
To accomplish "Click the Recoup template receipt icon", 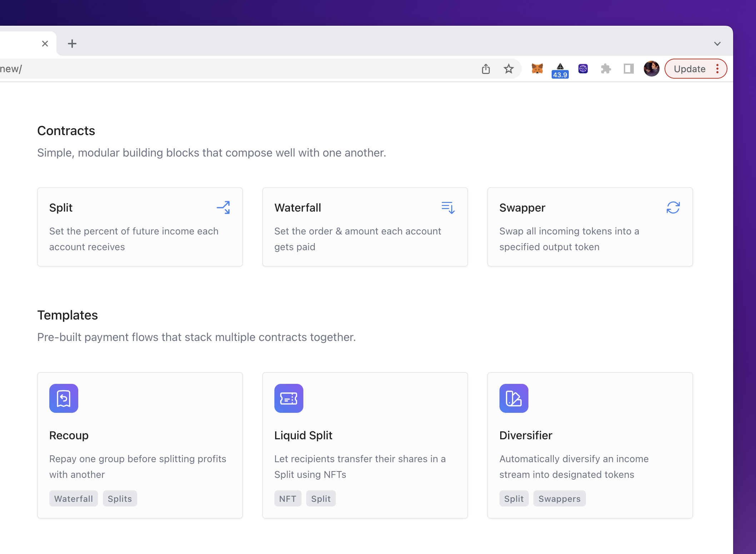I will tap(64, 398).
